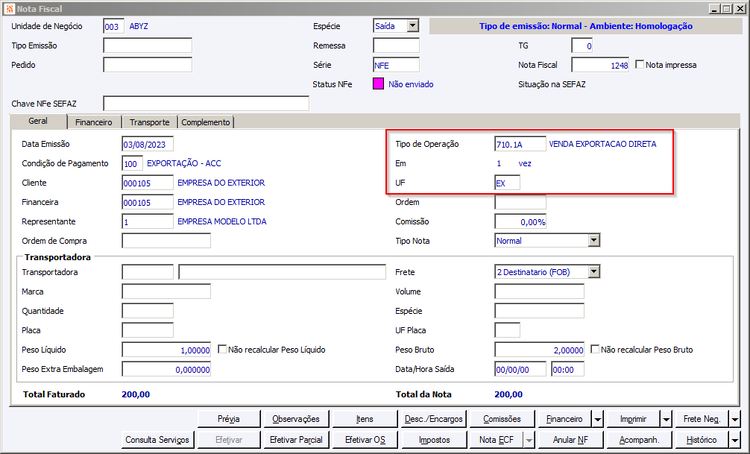The height and width of the screenshot is (454, 750).
Task: Open the Espécie dropdown showing Saída
Action: [x=413, y=26]
